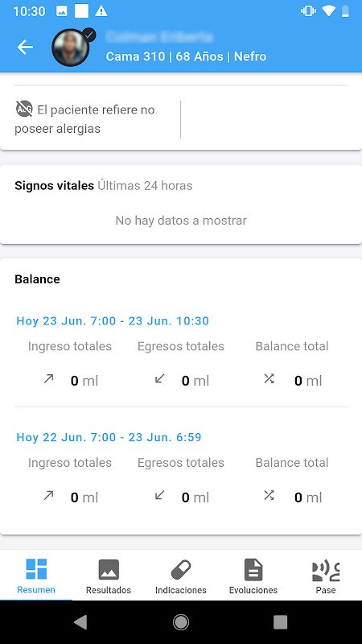Open the Resumen tab

point(36,576)
